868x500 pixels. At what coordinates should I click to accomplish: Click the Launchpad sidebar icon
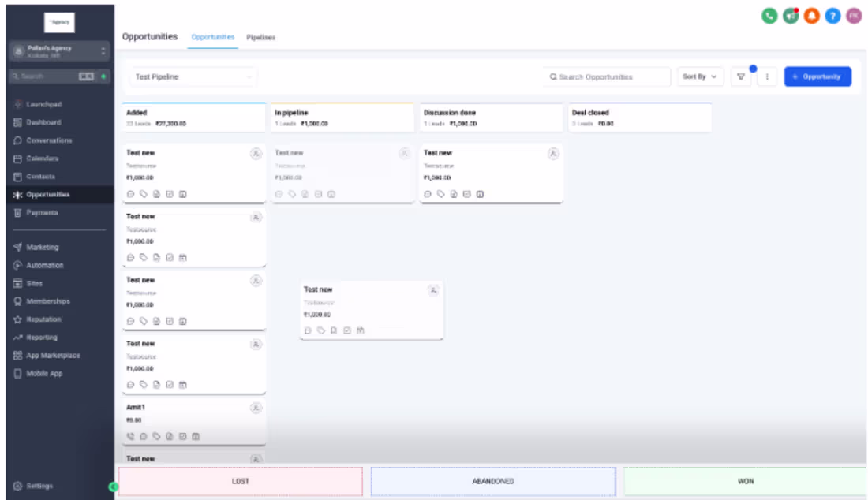pyautogui.click(x=17, y=104)
